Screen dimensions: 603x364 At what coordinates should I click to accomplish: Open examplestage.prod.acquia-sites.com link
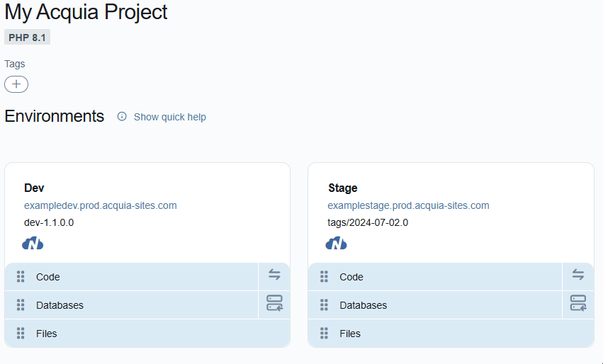point(408,205)
